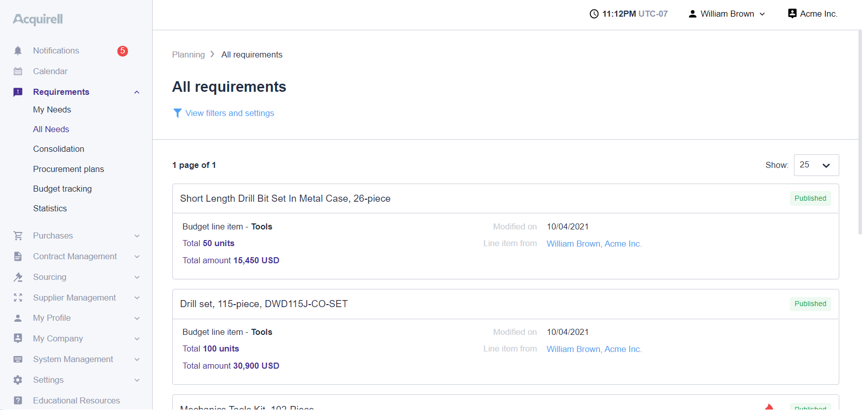Screen dimensions: 868x410
Task: Click the '1 page of 1' text
Action: click(194, 165)
